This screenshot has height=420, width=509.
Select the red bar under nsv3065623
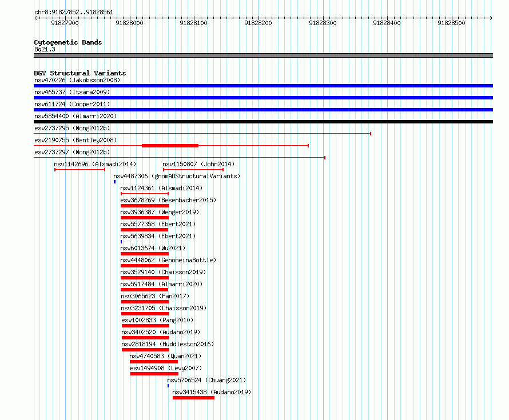[145, 302]
